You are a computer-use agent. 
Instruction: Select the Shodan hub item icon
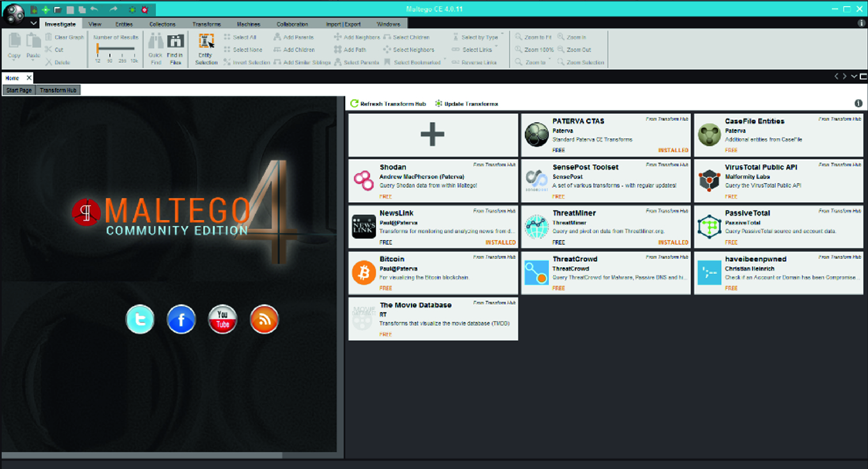[364, 180]
